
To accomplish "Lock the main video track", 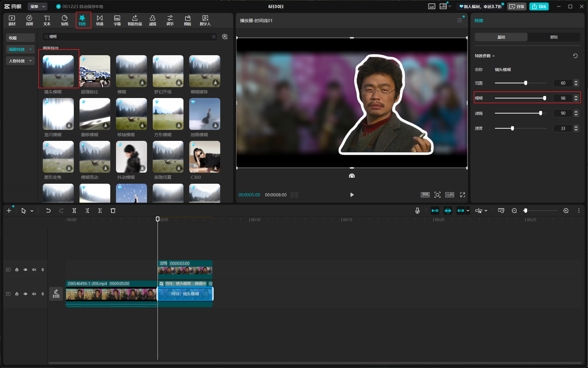I will pyautogui.click(x=17, y=294).
